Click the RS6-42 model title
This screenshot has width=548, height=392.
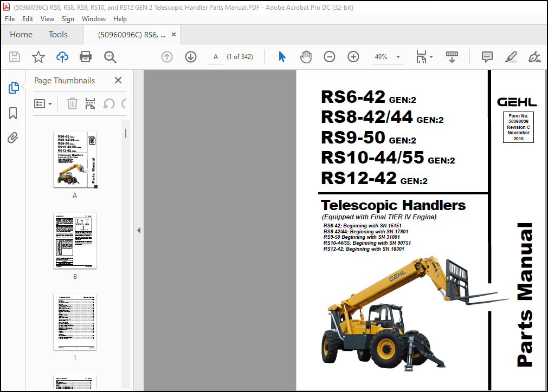pyautogui.click(x=369, y=97)
